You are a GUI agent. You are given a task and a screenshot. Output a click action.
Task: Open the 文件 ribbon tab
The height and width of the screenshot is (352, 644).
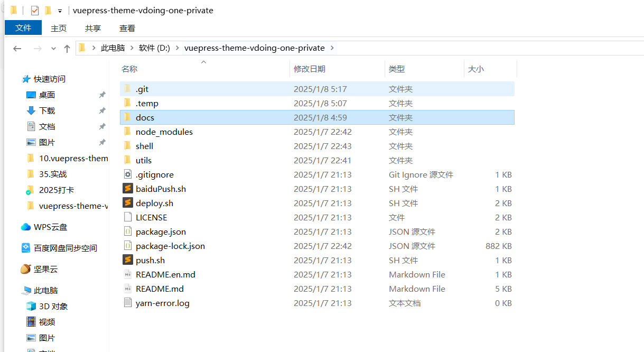click(23, 28)
